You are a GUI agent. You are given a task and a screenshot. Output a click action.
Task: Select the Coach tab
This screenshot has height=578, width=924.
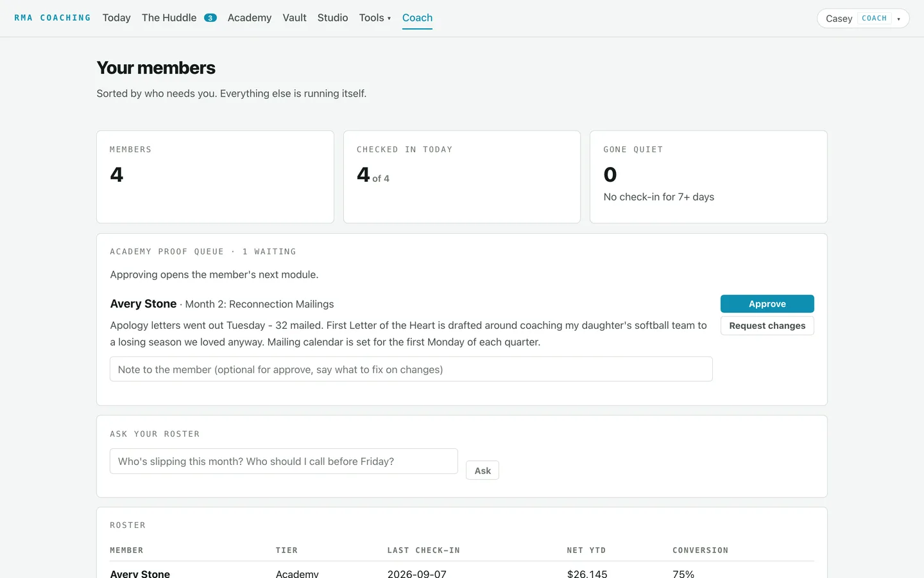tap(417, 18)
